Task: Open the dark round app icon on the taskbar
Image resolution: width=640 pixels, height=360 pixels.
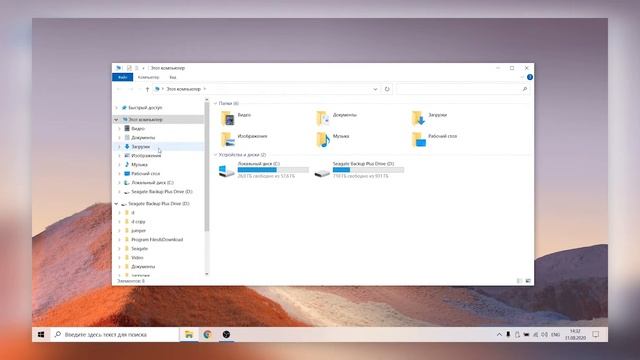Action: point(226,334)
